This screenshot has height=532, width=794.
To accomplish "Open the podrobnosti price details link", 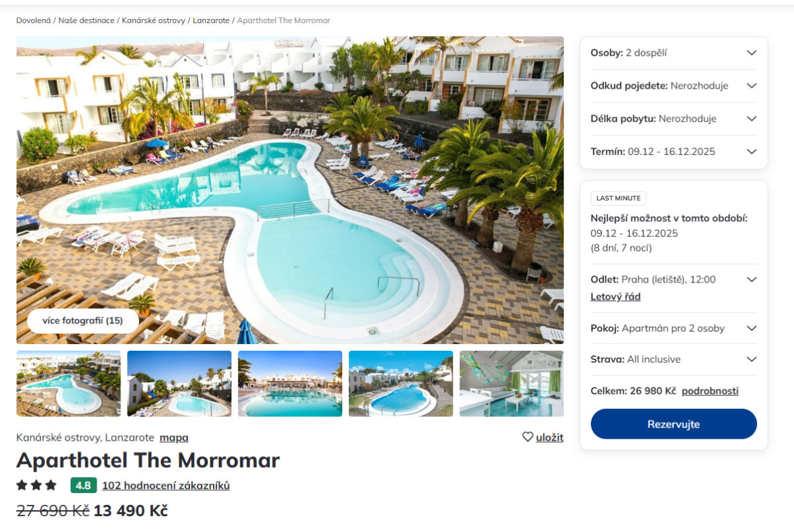I will [x=710, y=391].
